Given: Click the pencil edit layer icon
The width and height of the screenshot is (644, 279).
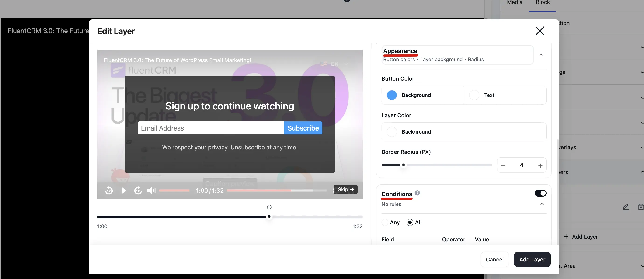Looking at the screenshot, I should point(626,207).
